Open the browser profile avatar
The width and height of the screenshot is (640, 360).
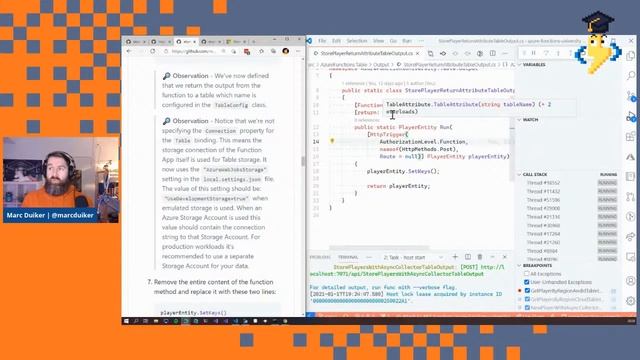[286, 51]
